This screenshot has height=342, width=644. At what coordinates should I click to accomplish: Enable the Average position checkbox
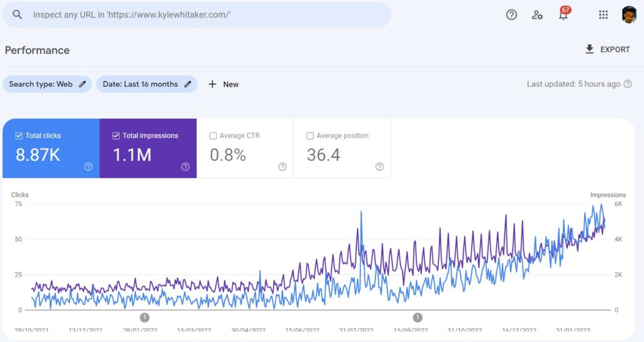tap(309, 136)
